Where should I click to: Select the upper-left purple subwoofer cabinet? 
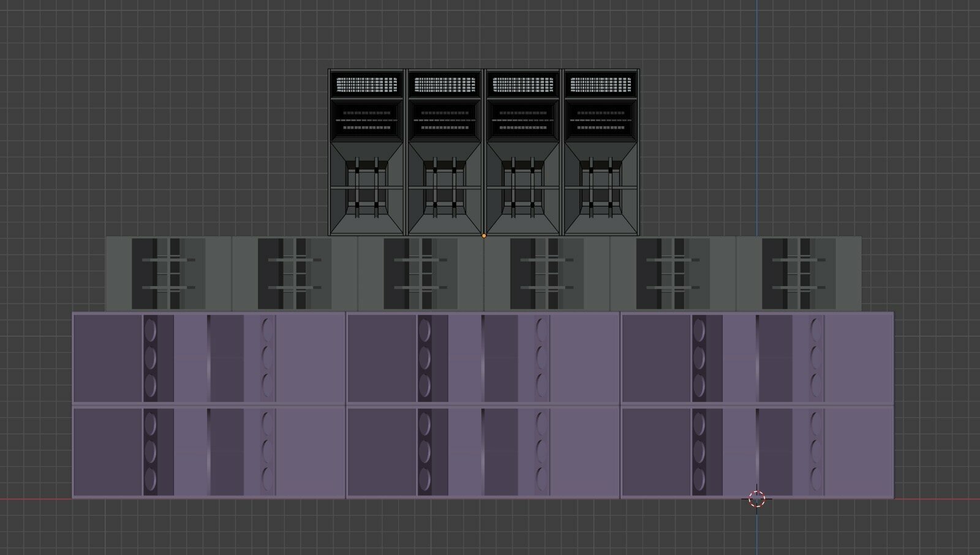coord(209,358)
